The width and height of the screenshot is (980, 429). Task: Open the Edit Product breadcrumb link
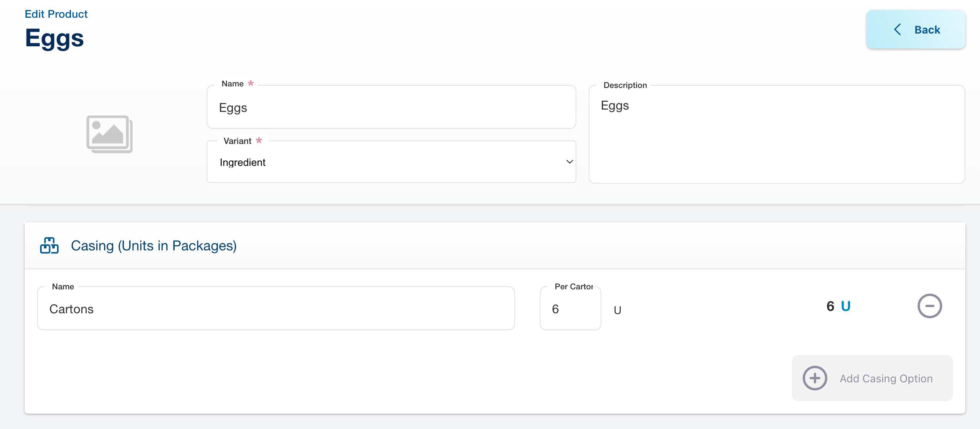tap(56, 14)
